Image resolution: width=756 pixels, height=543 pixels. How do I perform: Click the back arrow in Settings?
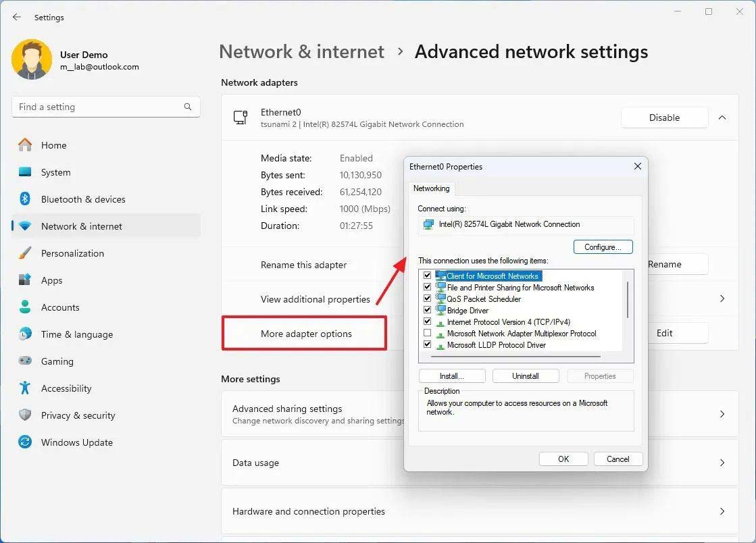(17, 18)
